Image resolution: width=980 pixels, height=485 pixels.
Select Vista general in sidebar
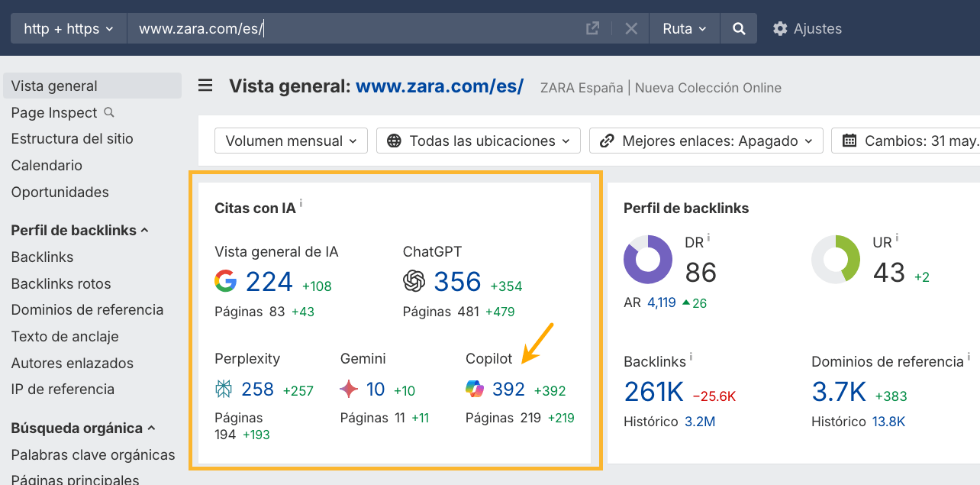(92, 86)
